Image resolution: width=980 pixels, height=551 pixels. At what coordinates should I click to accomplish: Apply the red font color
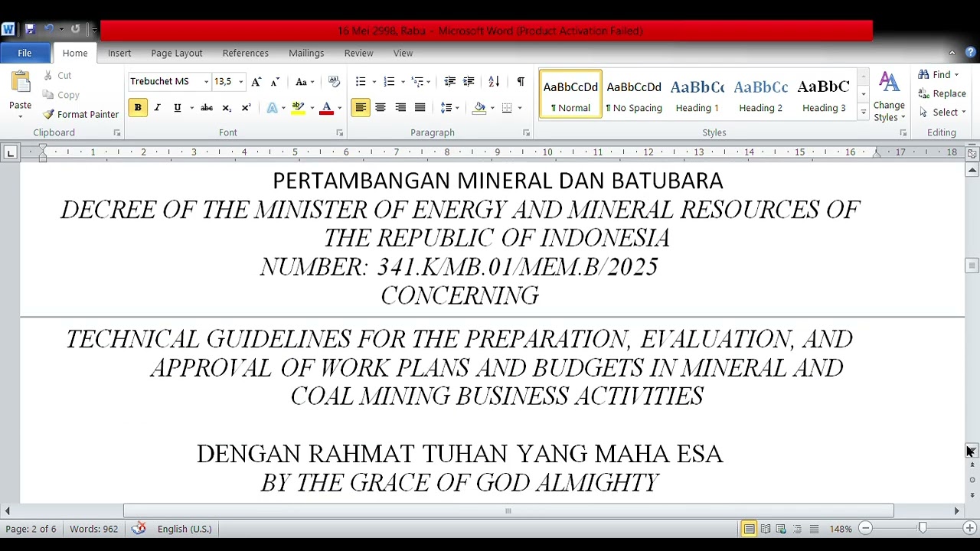pos(326,108)
